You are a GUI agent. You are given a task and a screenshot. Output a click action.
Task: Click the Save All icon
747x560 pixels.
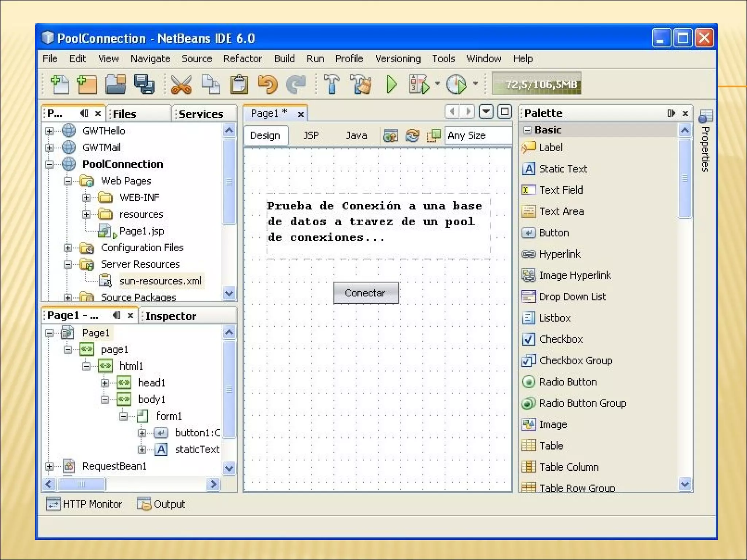coord(144,84)
